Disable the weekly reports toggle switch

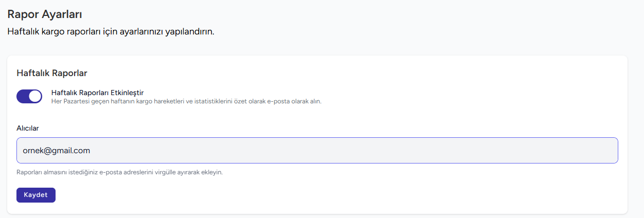pos(29,96)
